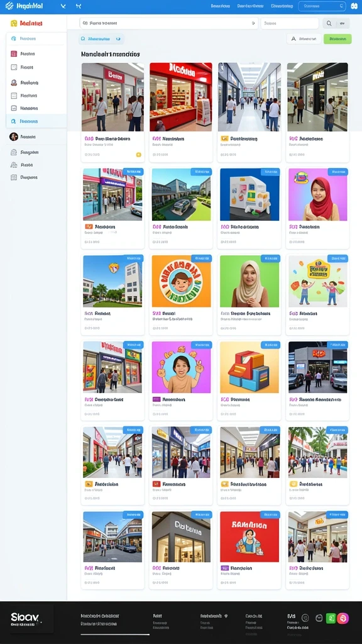Open the cream hijab woman on green thumbnail
362x644 pixels.
click(250, 281)
